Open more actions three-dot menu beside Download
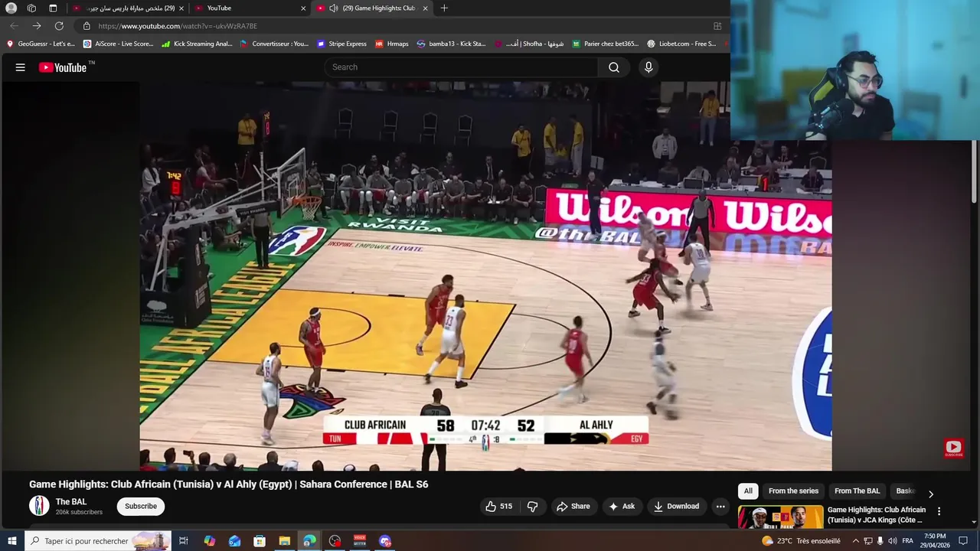The width and height of the screenshot is (980, 551). (720, 506)
